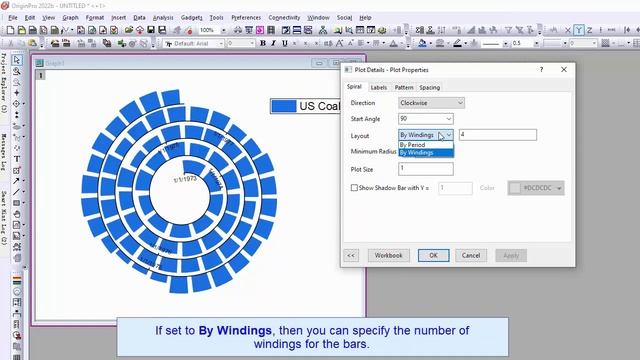The height and width of the screenshot is (360, 640).
Task: Click the magenta highlighted toolbar icon
Action: [260, 30]
